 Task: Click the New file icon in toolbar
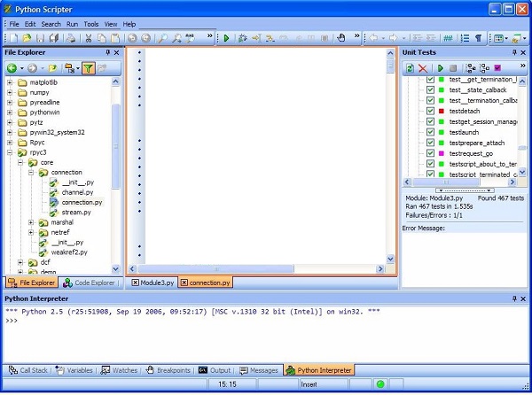coord(13,38)
